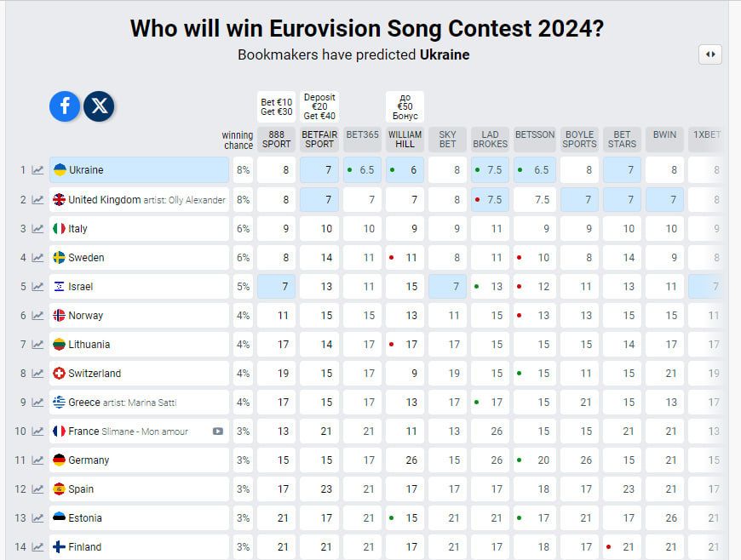Image resolution: width=741 pixels, height=560 pixels.
Task: Open Sweden's odds history chart icon
Action: coord(37,258)
